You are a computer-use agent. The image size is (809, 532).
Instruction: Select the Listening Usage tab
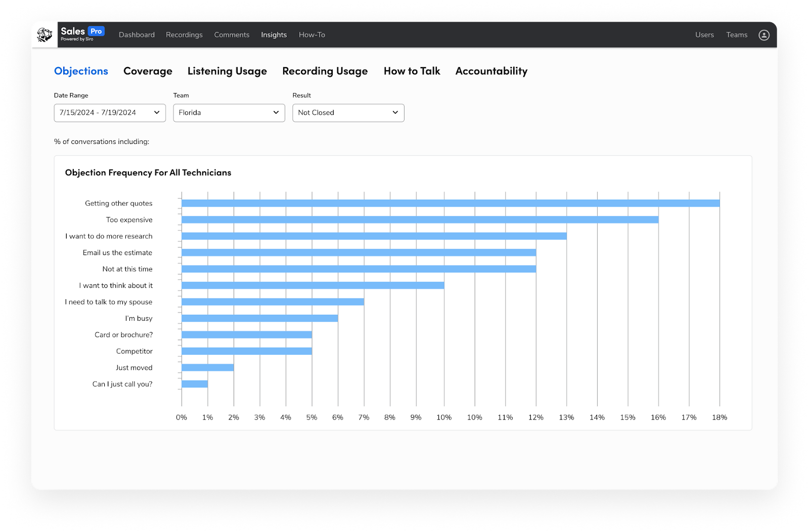tap(227, 71)
